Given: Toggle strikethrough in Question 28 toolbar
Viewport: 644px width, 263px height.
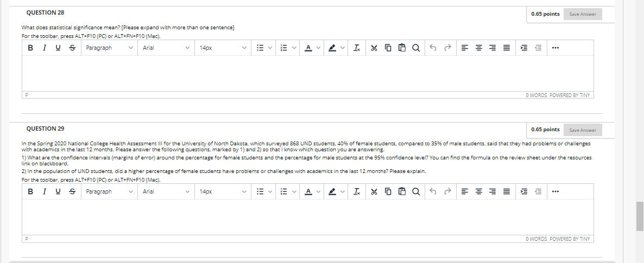Looking at the screenshot, I should tap(72, 48).
